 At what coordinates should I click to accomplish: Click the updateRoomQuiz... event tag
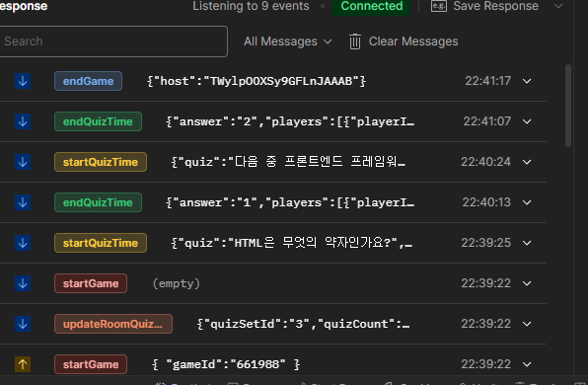coord(113,324)
